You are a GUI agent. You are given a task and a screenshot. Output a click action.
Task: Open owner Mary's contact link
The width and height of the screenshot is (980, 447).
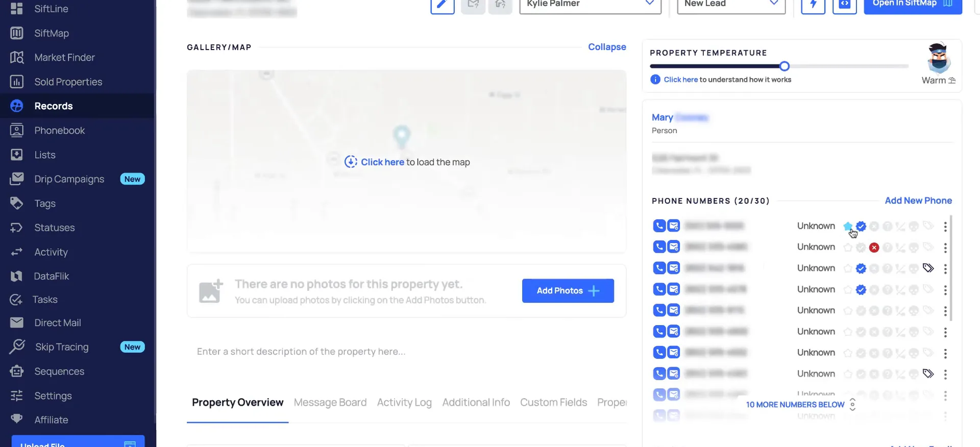coord(680,117)
